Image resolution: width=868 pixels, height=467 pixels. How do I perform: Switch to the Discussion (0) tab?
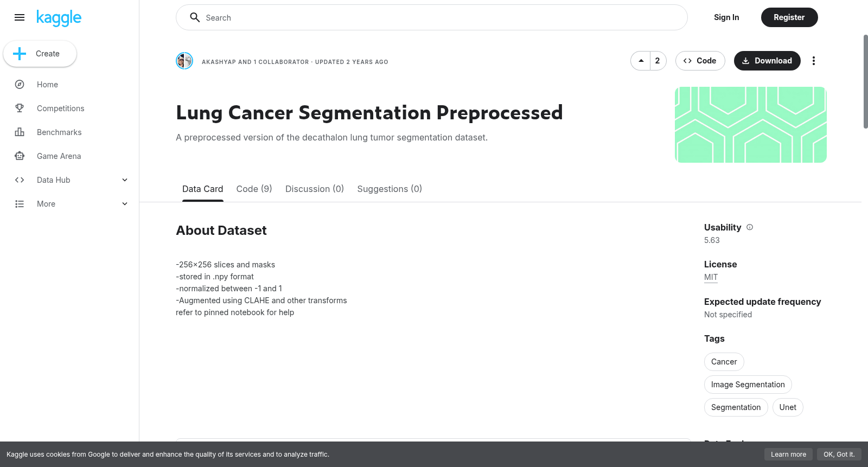pos(315,189)
